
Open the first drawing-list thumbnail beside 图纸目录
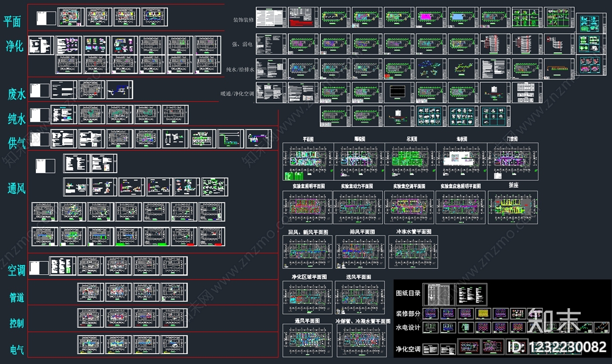tap(439, 294)
